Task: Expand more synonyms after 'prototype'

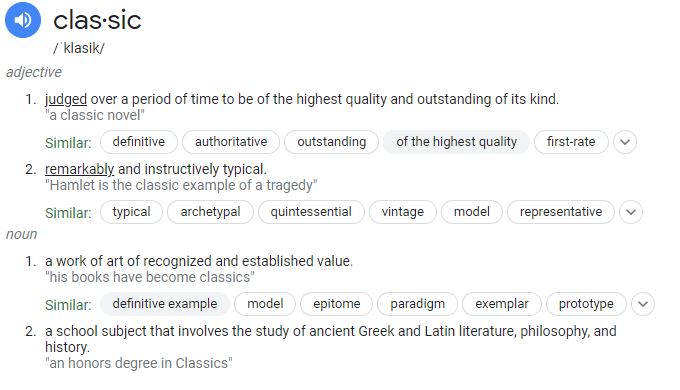Action: (x=643, y=304)
